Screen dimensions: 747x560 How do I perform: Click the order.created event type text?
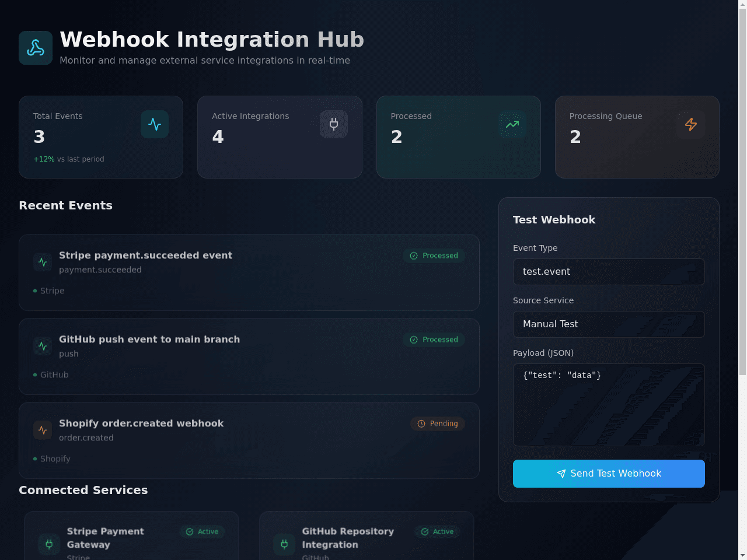pyautogui.click(x=86, y=437)
